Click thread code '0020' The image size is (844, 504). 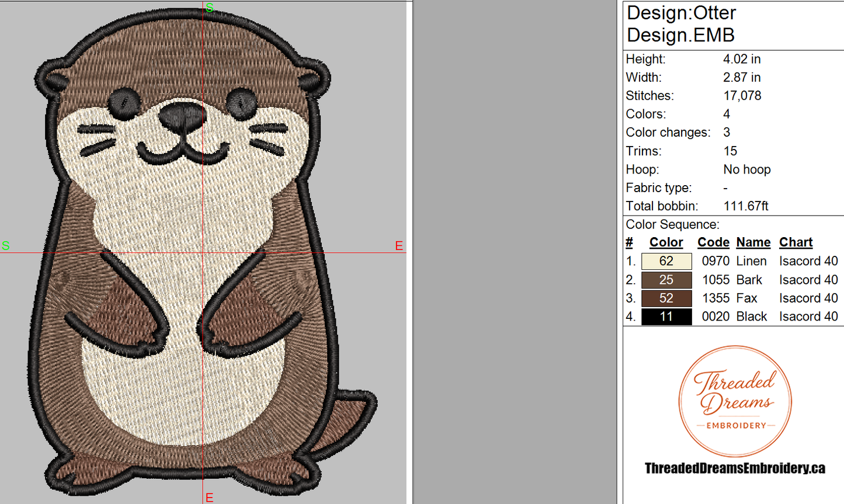(716, 317)
